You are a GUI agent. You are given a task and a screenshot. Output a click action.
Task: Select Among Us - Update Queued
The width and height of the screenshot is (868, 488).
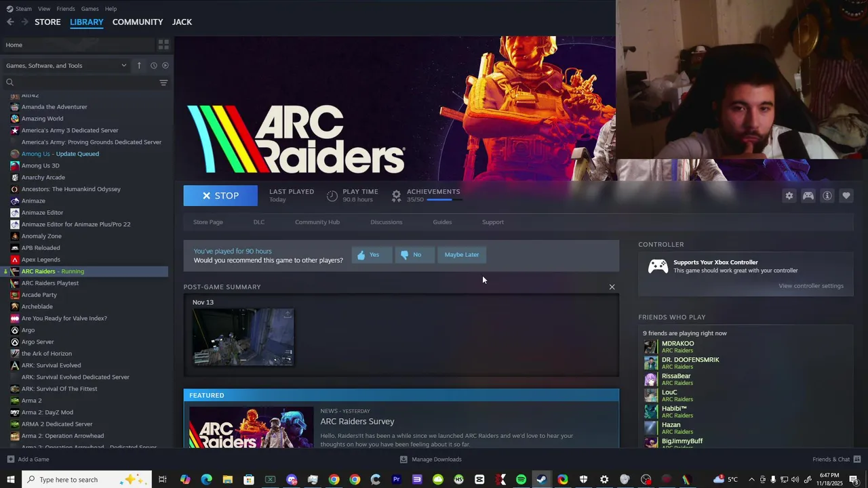60,154
